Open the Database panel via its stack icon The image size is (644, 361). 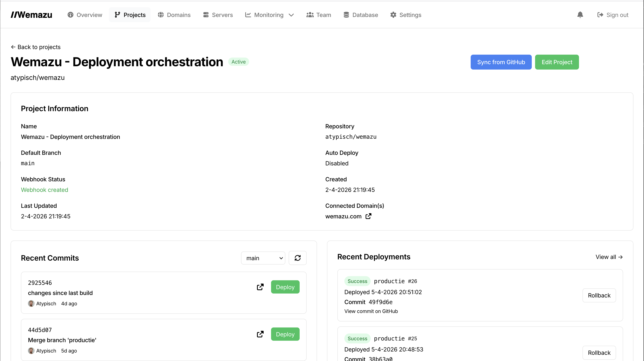coord(346,15)
